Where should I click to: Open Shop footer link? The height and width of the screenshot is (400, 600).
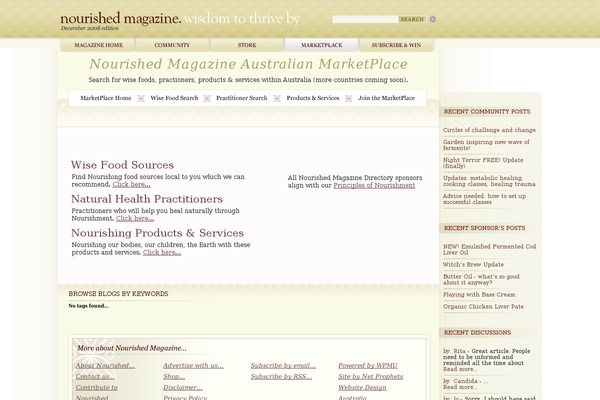pos(174,377)
